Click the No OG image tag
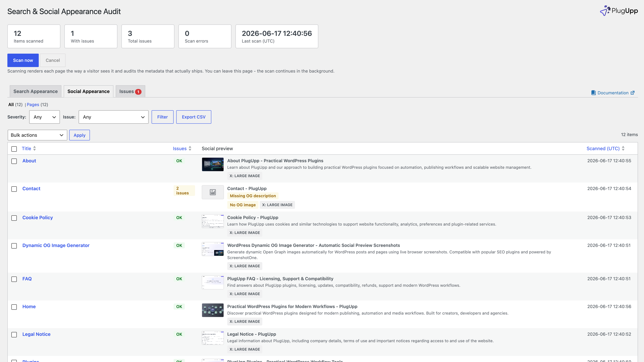 (x=243, y=205)
